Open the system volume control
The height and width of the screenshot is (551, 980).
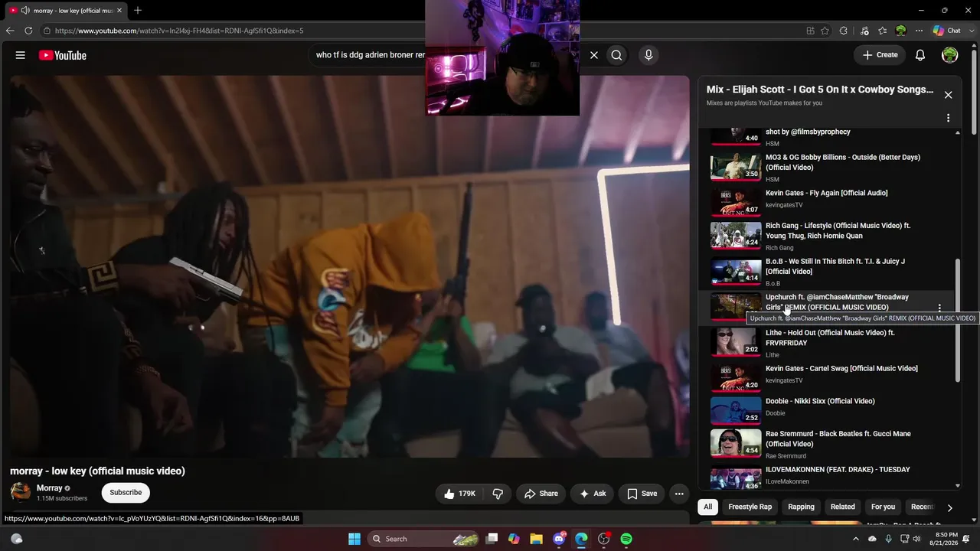[916, 539]
